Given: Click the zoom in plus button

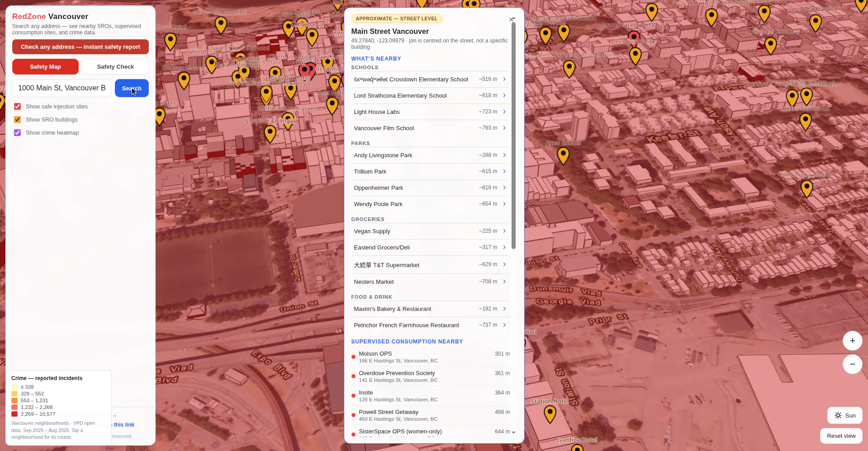Looking at the screenshot, I should pos(852,341).
